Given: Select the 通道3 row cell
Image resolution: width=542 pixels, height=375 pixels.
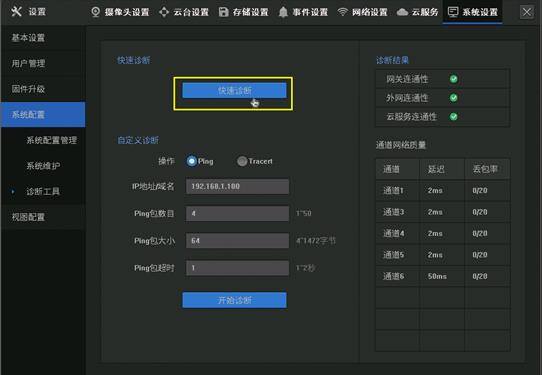Looking at the screenshot, I should (x=398, y=212).
